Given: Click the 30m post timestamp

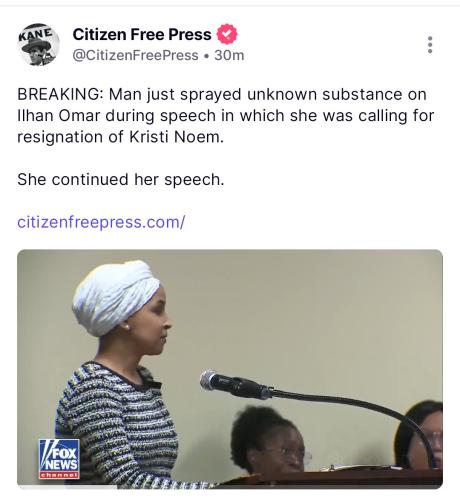Looking at the screenshot, I should (229, 55).
